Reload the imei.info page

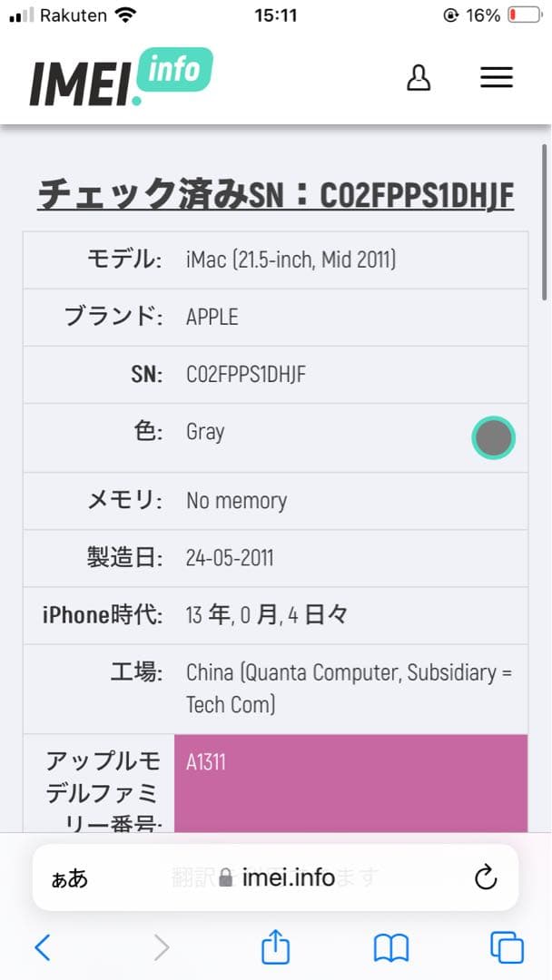[486, 877]
